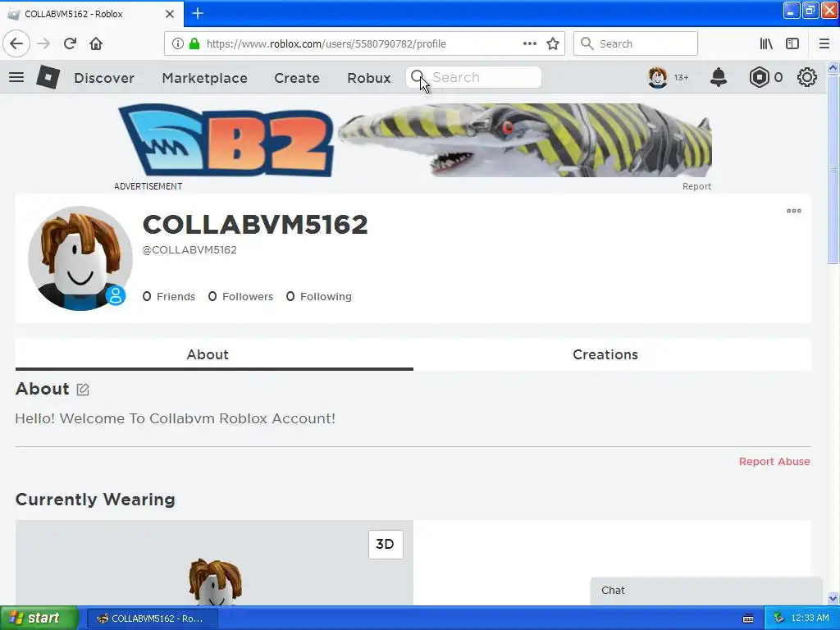Close the COLLABVM5162 - Roblox tab
This screenshot has height=630, width=840.
(170, 14)
